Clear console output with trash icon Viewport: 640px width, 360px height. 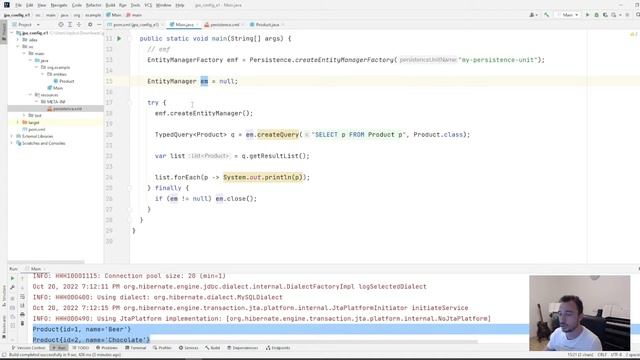click(22, 323)
